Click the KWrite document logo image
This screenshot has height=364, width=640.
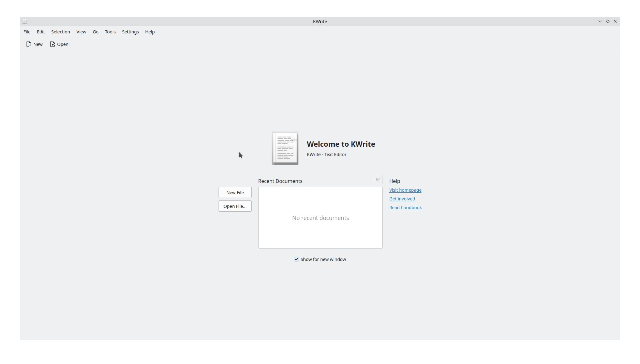[x=285, y=148]
